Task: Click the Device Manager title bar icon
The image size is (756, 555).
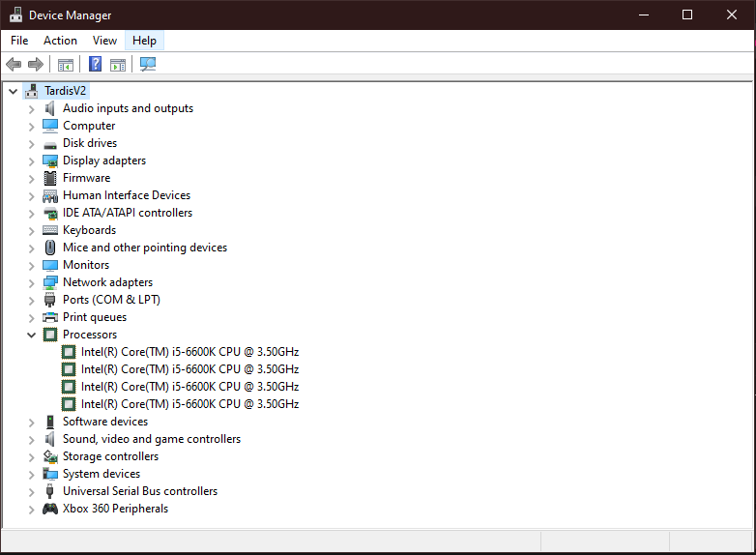Action: pyautogui.click(x=15, y=15)
